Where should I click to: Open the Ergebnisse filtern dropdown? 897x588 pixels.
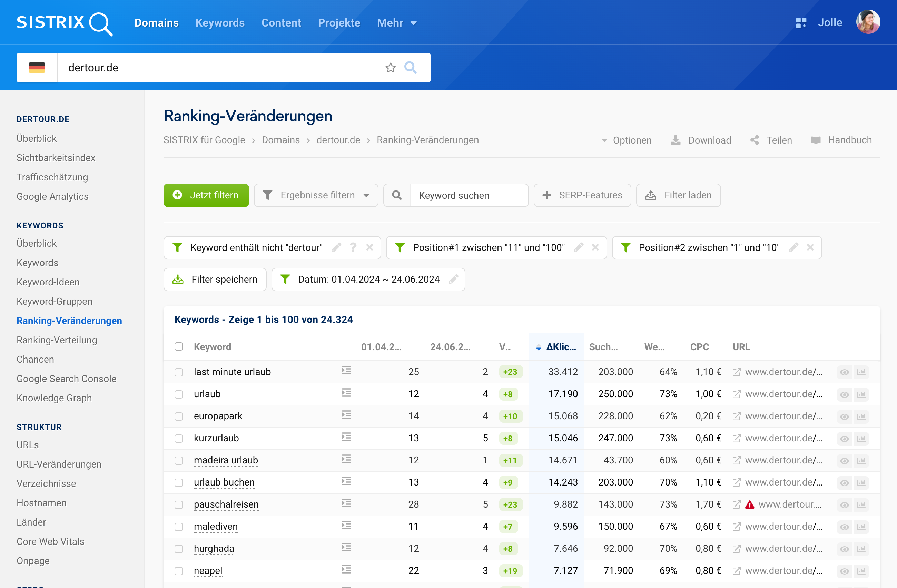tap(316, 195)
